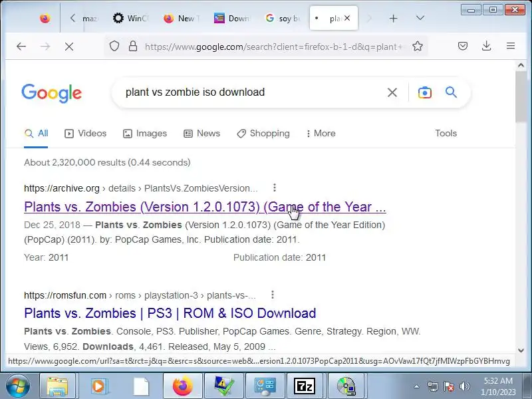Open options for romsfun.com result
Viewport: 532px width, 399px height.
click(x=273, y=295)
